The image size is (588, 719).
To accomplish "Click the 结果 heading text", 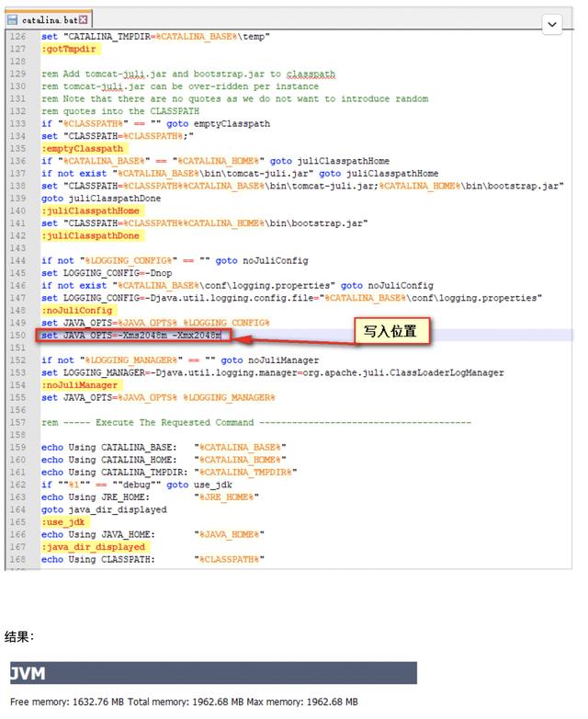I will (x=19, y=636).
